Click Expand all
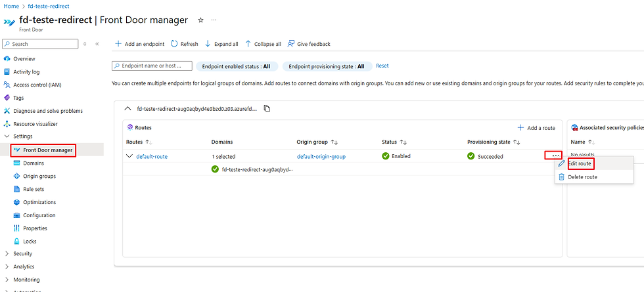 222,44
